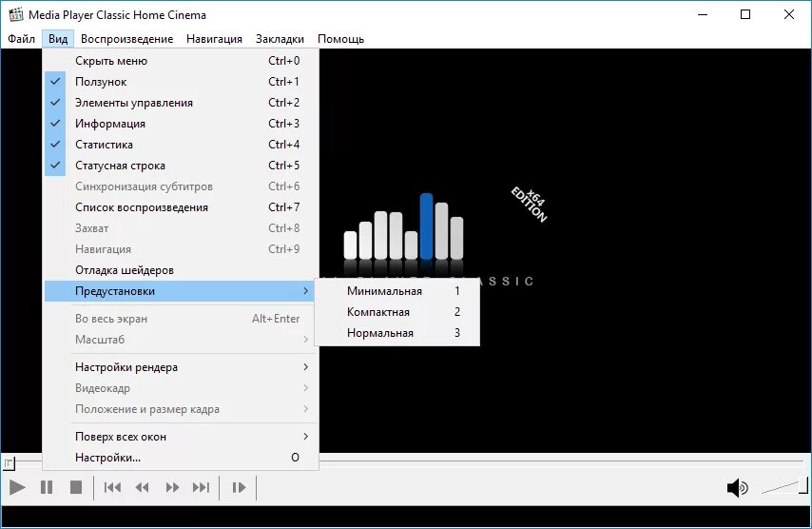The width and height of the screenshot is (812, 529).
Task: Open the Файл menu
Action: pos(21,39)
